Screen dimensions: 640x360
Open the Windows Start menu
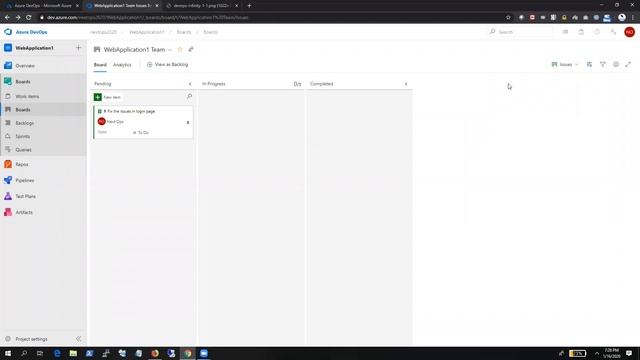click(8, 353)
